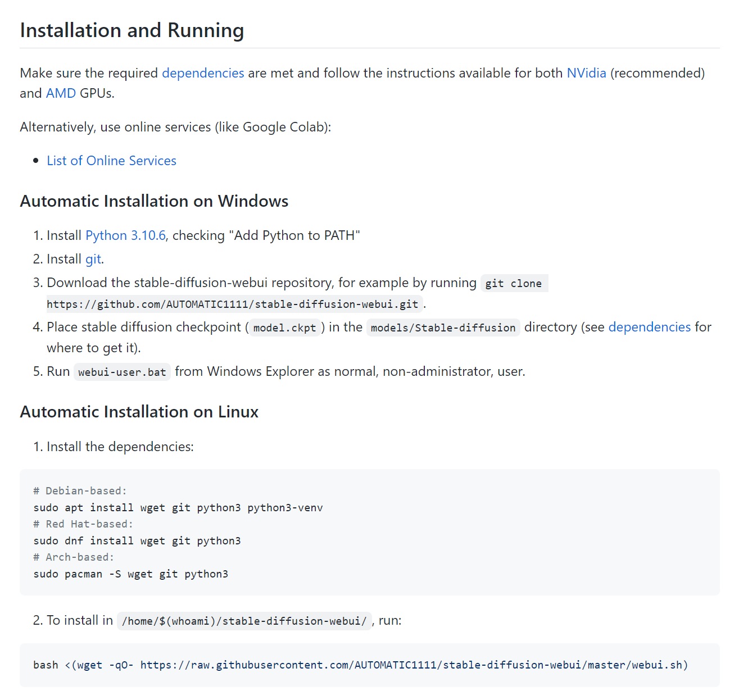Open the first 'dependencies' link in the intro paragraph
Screen dimensions: 739x700
pyautogui.click(x=203, y=73)
